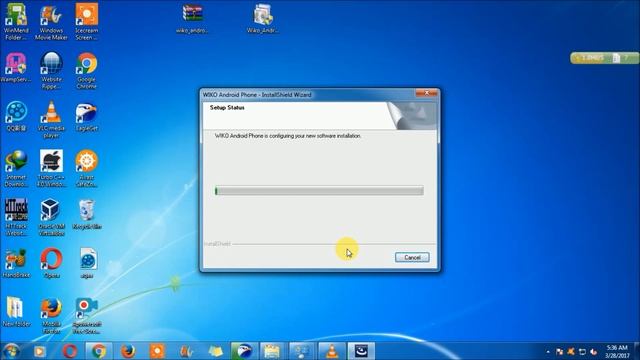The height and width of the screenshot is (360, 640).
Task: Open orange gear app desktop shortcut
Action: (x=87, y=169)
